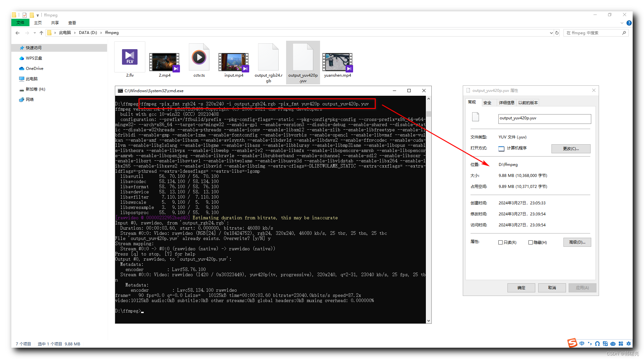644x359 pixels.
Task: Expand recent locations next to forward button
Action: tap(34, 33)
